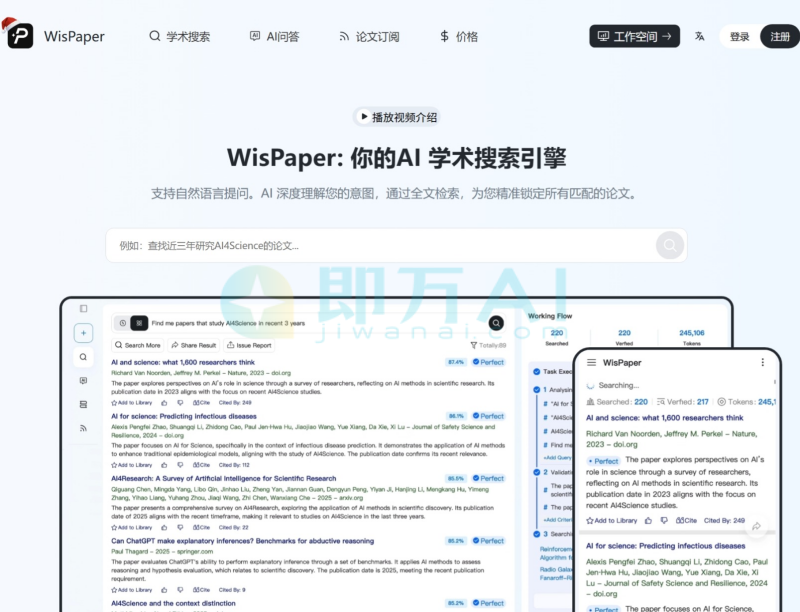The height and width of the screenshot is (612, 800).
Task: Open the 工作空间 dropdown
Action: coord(634,36)
